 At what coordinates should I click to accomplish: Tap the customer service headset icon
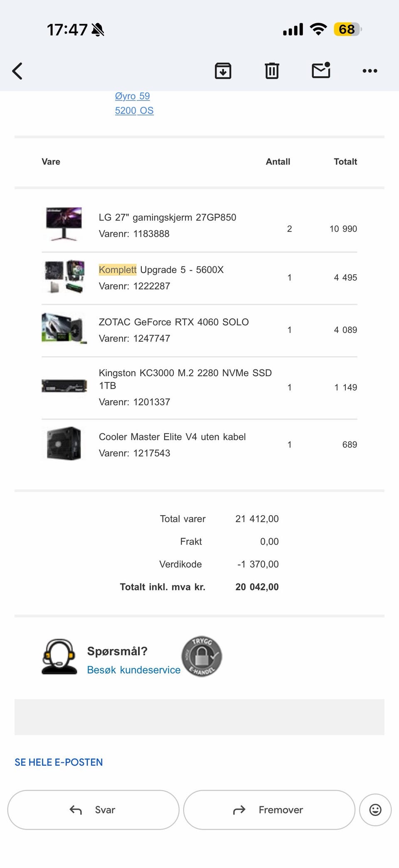click(59, 657)
